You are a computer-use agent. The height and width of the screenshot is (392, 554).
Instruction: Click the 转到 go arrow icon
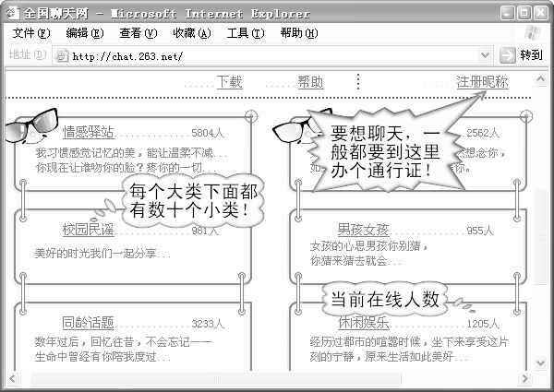508,55
